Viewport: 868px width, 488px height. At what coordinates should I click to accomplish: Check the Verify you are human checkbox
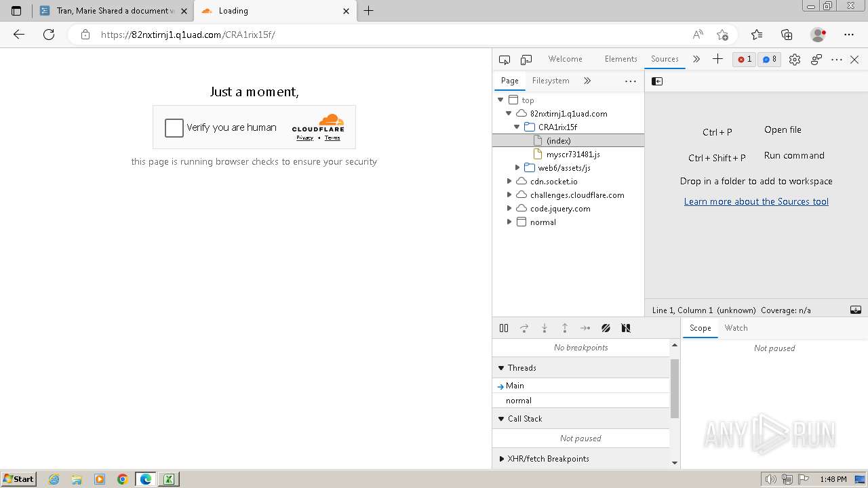tap(174, 127)
